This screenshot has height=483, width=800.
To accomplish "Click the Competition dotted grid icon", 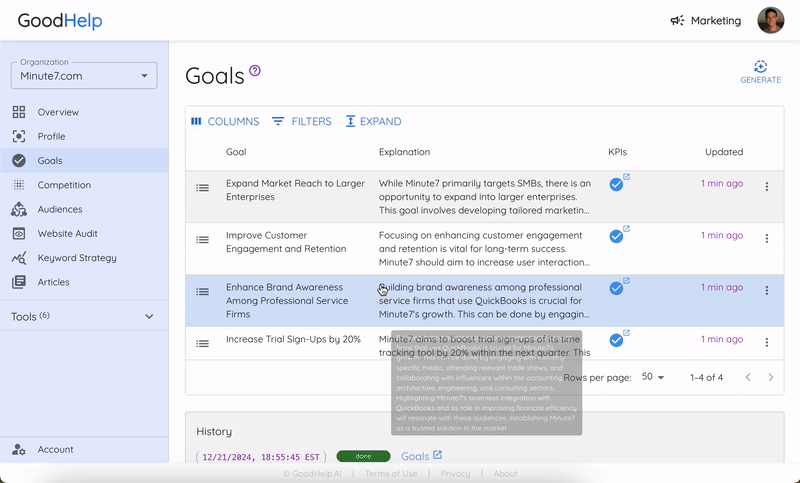I will [x=19, y=185].
